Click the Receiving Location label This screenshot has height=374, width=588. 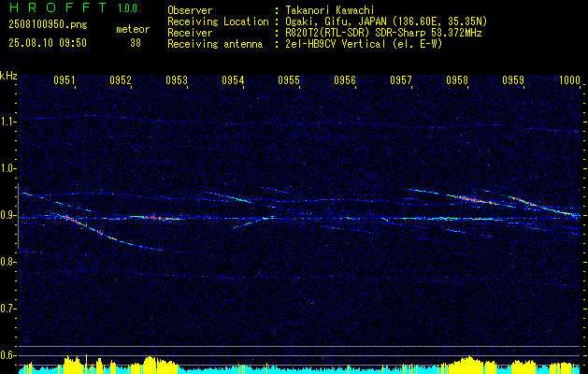tap(218, 22)
